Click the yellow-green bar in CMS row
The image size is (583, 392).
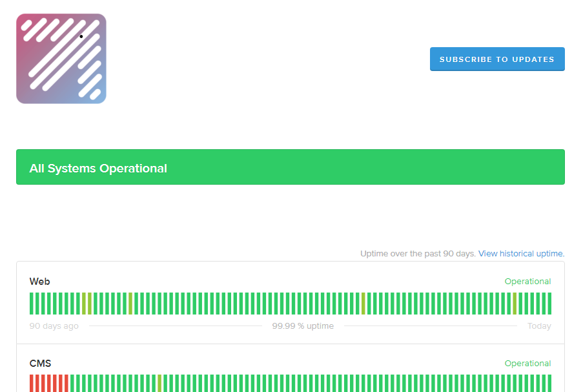tap(159, 384)
